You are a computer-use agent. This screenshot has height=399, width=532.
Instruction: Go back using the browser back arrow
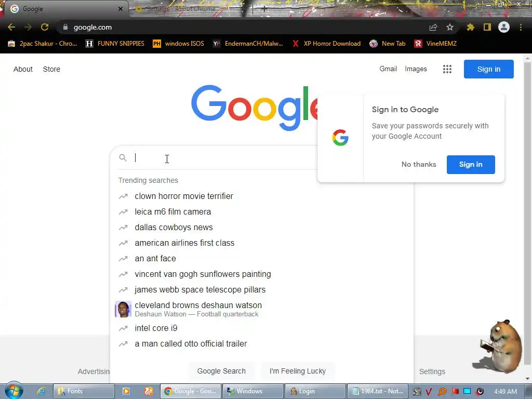click(11, 27)
